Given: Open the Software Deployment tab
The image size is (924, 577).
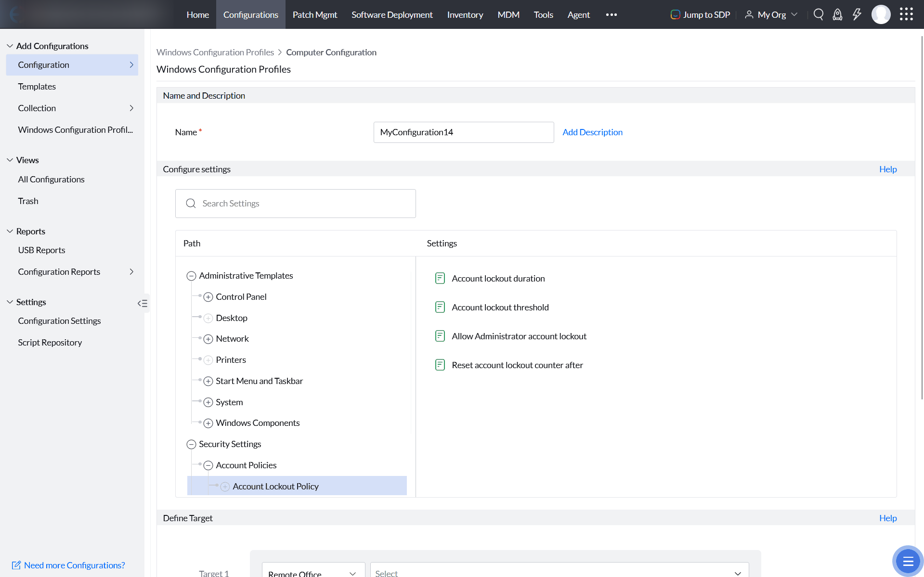Looking at the screenshot, I should click(392, 14).
